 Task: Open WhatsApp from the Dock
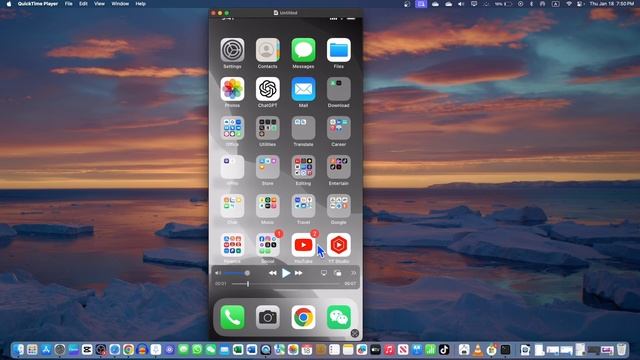[197, 349]
